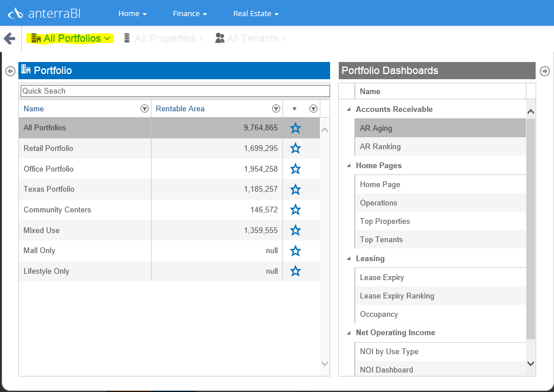Sort by the Rentable Area column header

point(180,109)
